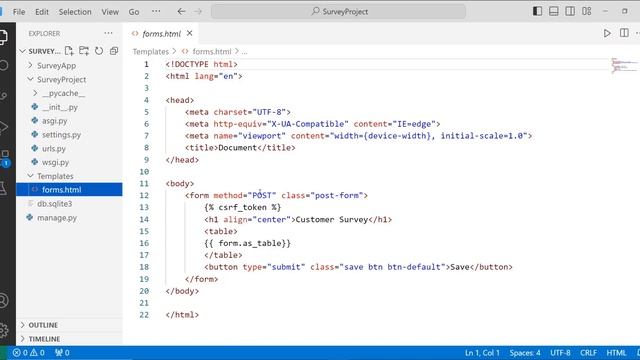This screenshot has height=360, width=640.
Task: Toggle the bottom panel layout icon
Action: (x=553, y=11)
